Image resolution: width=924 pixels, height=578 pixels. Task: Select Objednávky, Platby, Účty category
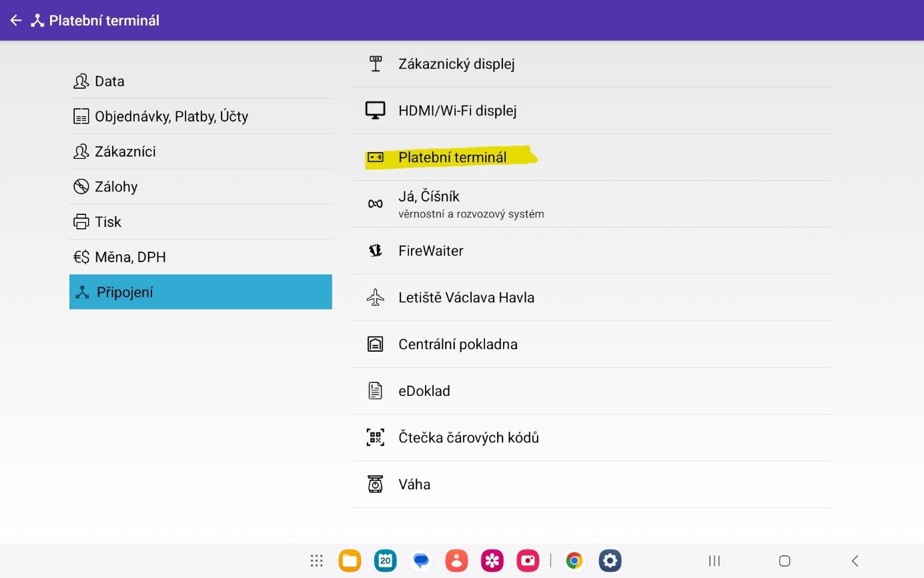point(201,116)
